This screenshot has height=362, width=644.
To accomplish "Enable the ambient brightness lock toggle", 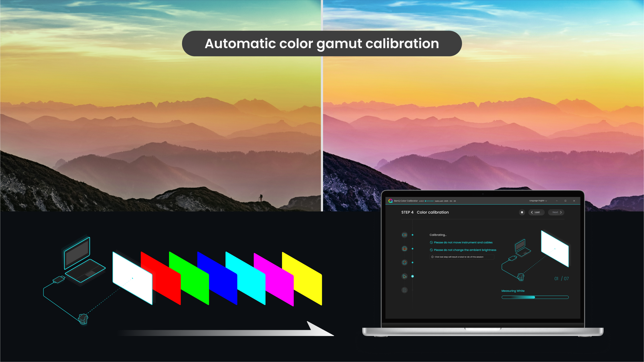I will tap(431, 250).
